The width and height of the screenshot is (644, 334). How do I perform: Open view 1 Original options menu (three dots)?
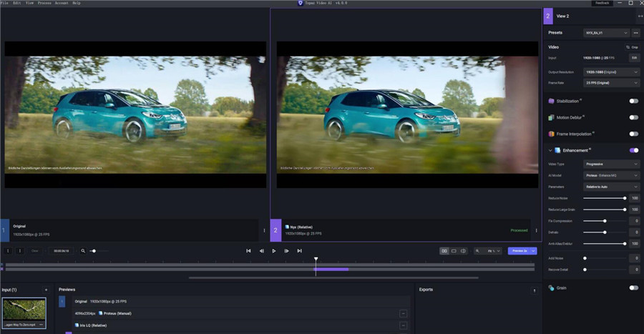pyautogui.click(x=264, y=230)
